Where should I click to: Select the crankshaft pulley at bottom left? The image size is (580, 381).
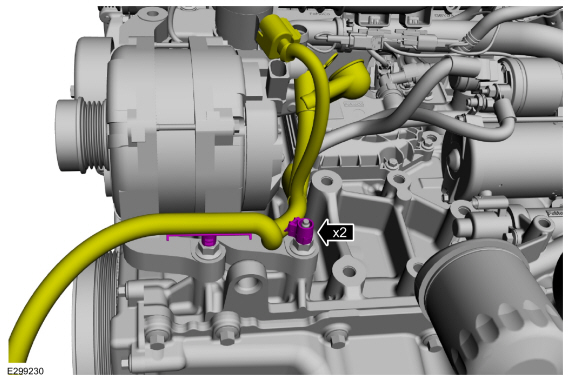tap(97, 311)
